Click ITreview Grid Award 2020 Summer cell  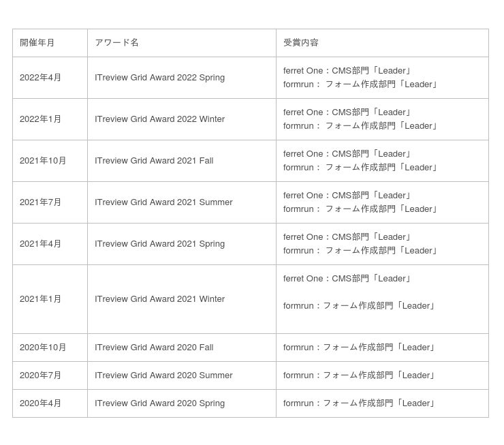coord(163,375)
